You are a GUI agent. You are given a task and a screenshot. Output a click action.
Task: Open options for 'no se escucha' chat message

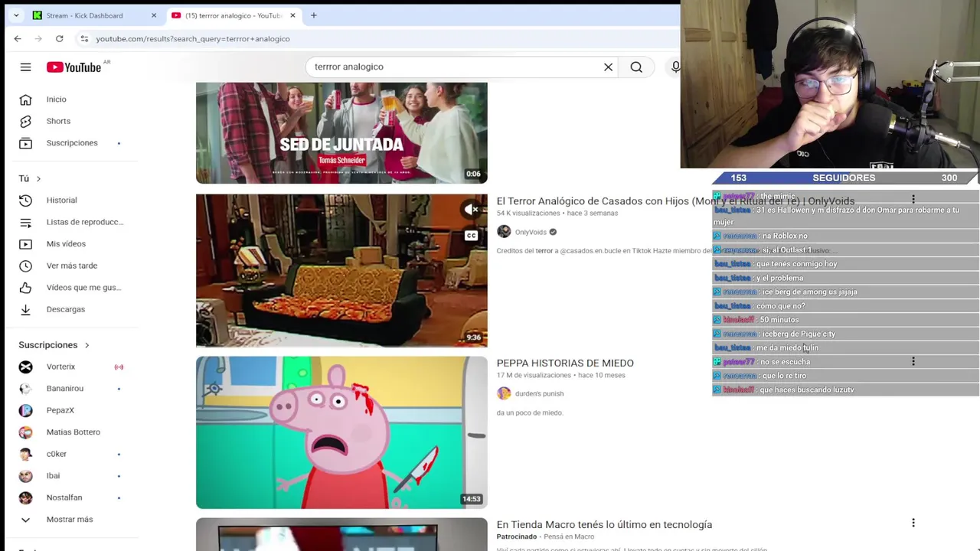[x=913, y=360]
